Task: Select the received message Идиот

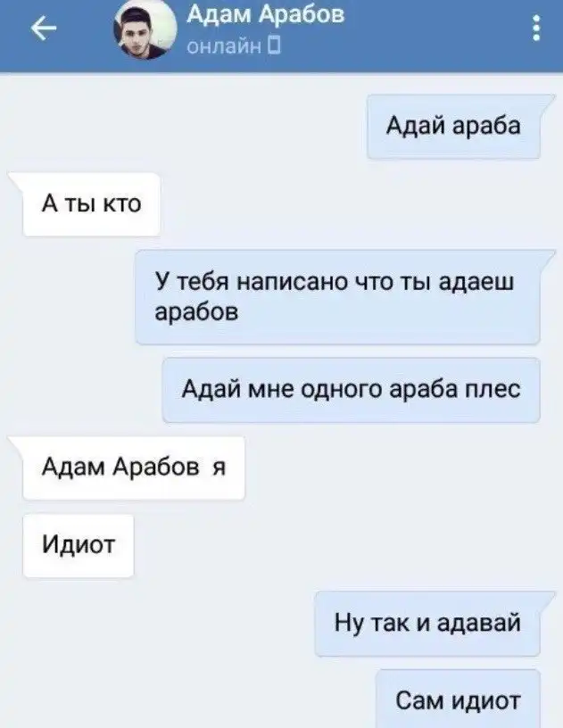Action: [79, 545]
